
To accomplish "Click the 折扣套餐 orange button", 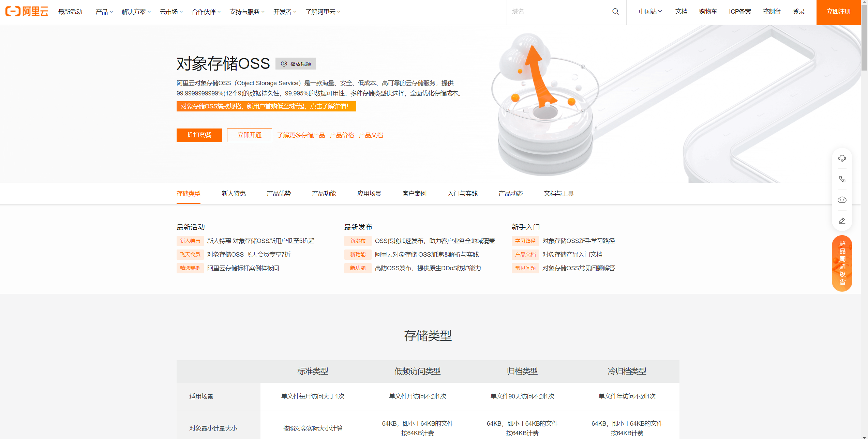I will coord(199,135).
